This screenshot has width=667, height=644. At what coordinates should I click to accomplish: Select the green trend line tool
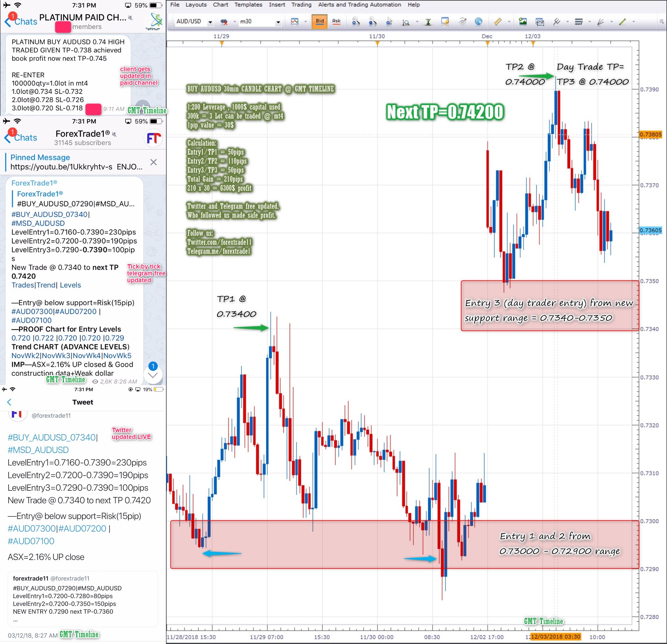(622, 22)
